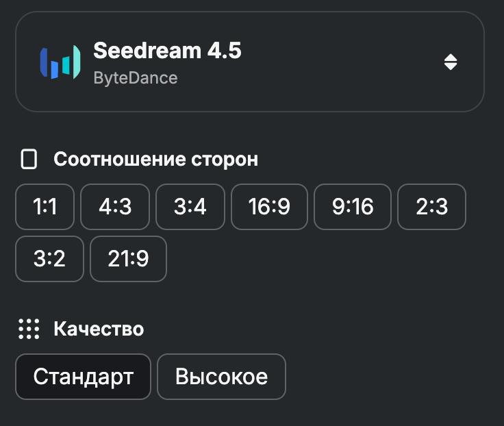Select the 2:3 ratio option
This screenshot has width=504, height=426.
(431, 206)
